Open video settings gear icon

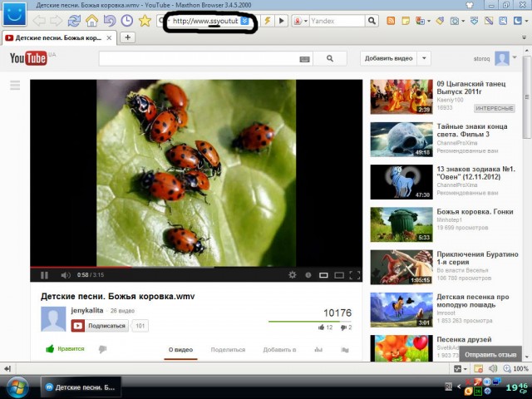coord(292,275)
